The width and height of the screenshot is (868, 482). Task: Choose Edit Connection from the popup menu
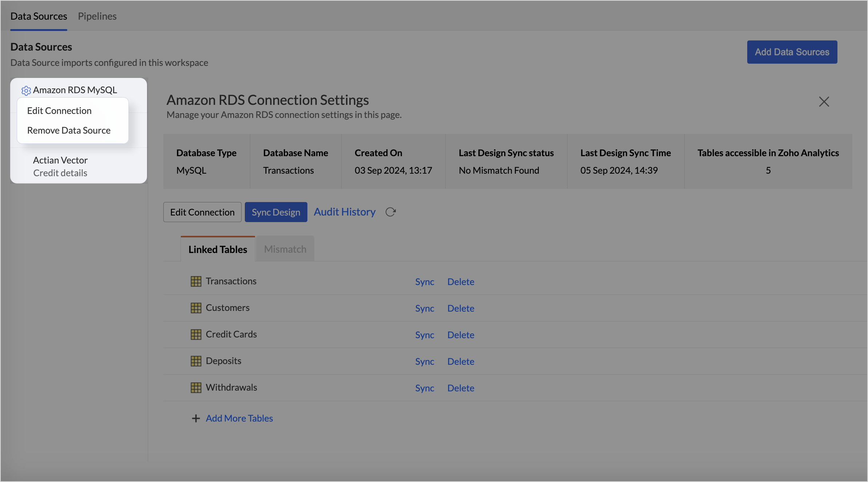click(x=59, y=111)
